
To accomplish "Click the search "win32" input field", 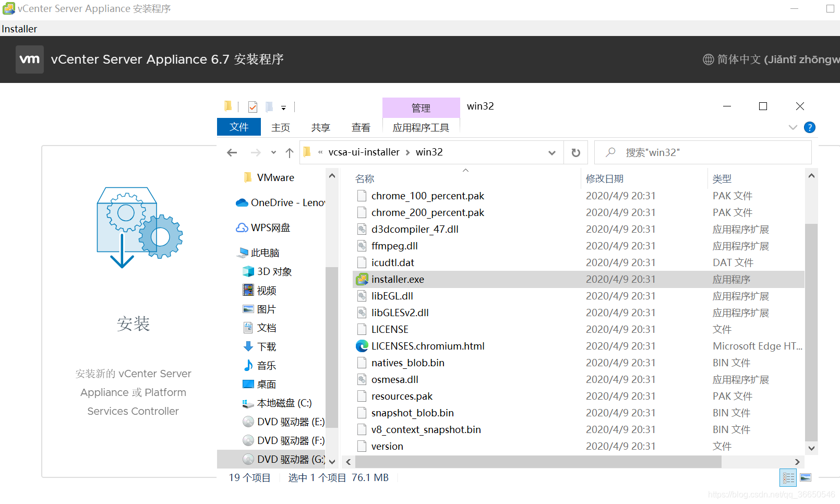I will coord(703,152).
